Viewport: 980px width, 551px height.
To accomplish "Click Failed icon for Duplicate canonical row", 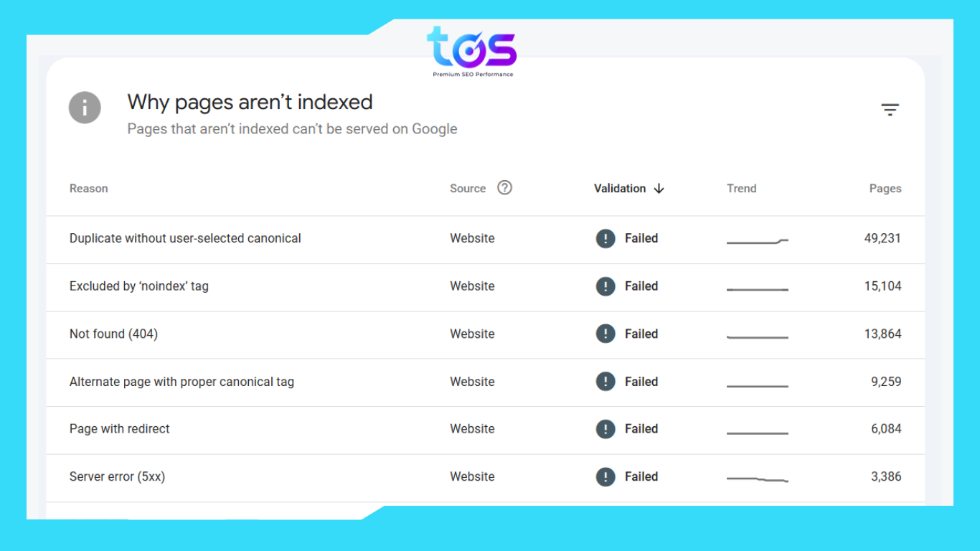I will [606, 239].
